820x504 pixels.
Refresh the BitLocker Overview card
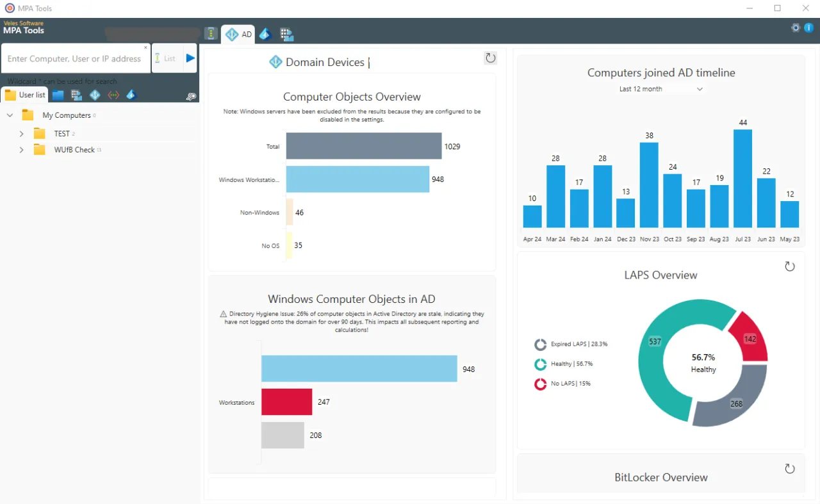(790, 469)
